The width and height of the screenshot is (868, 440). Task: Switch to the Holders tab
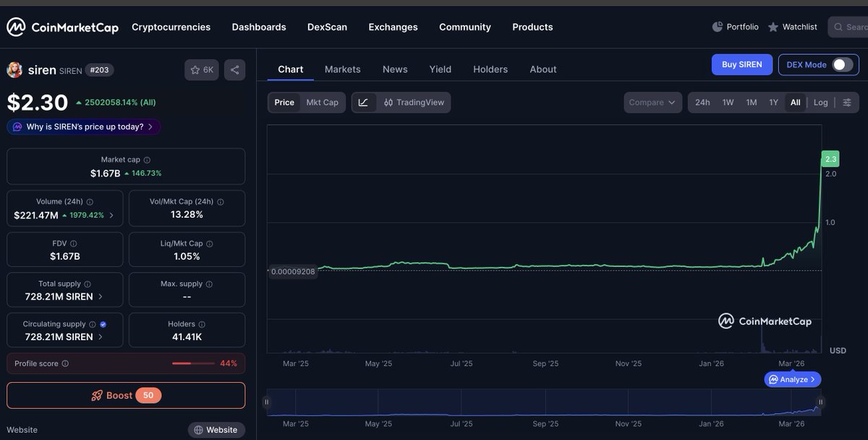click(490, 69)
